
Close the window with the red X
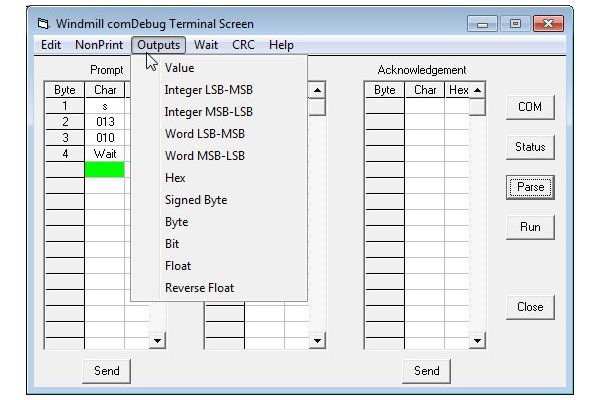[x=548, y=24]
